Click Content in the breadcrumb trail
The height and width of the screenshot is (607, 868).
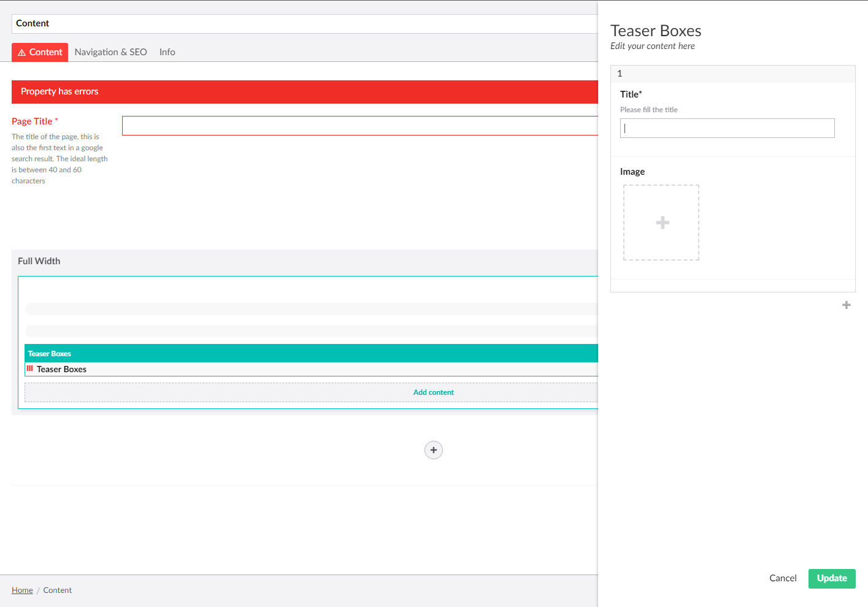57,590
